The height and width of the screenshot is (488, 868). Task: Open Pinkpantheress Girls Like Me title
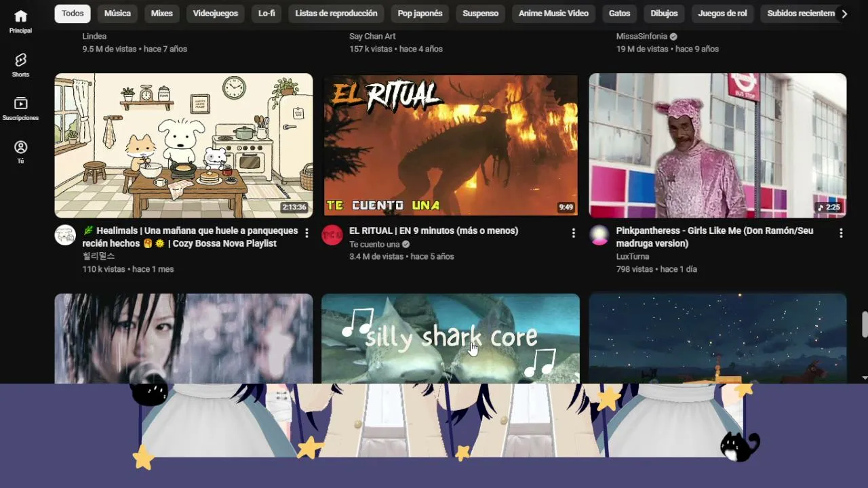tap(715, 237)
